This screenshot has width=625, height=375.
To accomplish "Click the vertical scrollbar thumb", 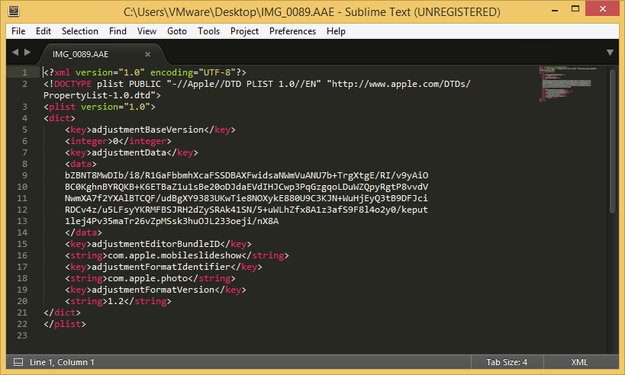I will [x=613, y=141].
